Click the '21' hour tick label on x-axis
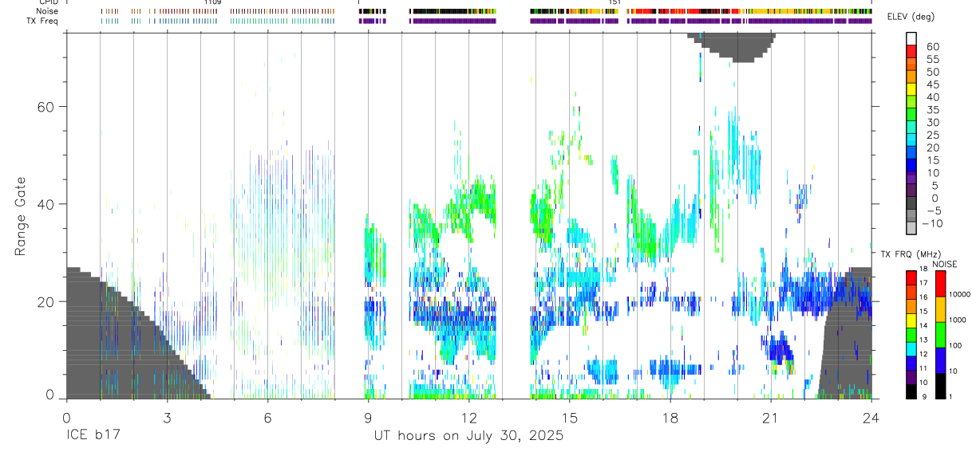The width and height of the screenshot is (980, 452). (x=770, y=418)
